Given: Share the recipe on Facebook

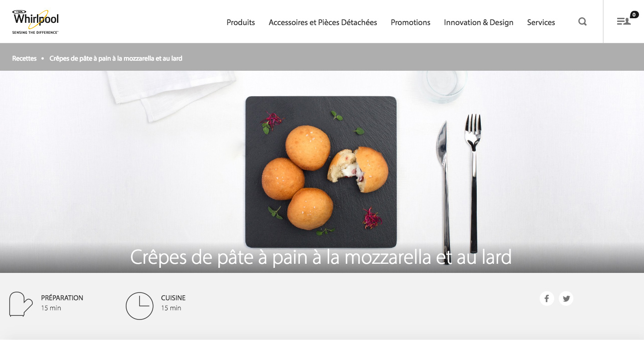Looking at the screenshot, I should [547, 298].
